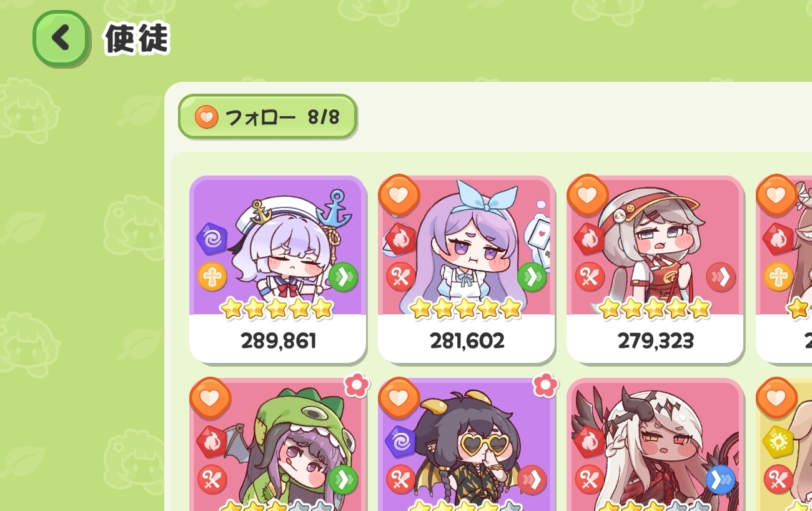Click blue double chevron on horned demon card
The width and height of the screenshot is (812, 511).
721,480
